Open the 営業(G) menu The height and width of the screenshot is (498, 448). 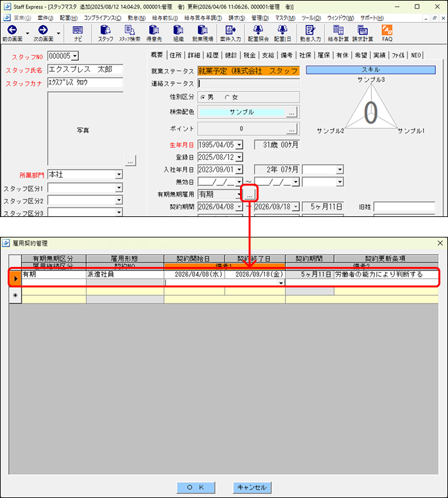[x=22, y=18]
